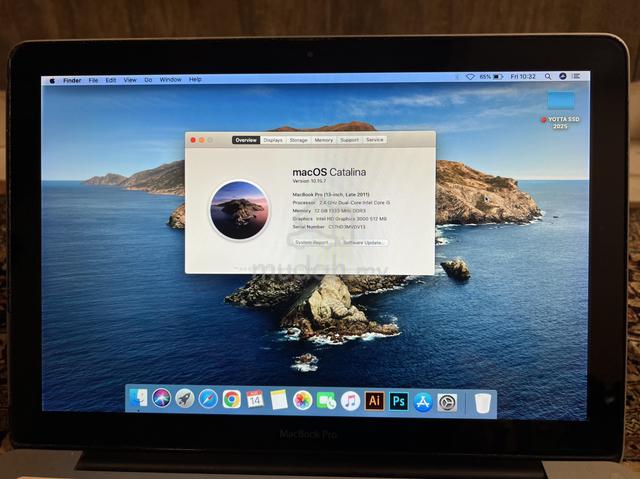Select the Overview tab
The image size is (640, 479).
coord(246,140)
